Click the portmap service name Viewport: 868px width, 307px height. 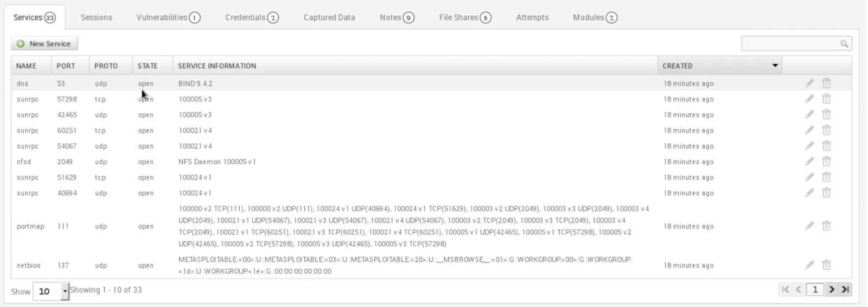(30, 226)
